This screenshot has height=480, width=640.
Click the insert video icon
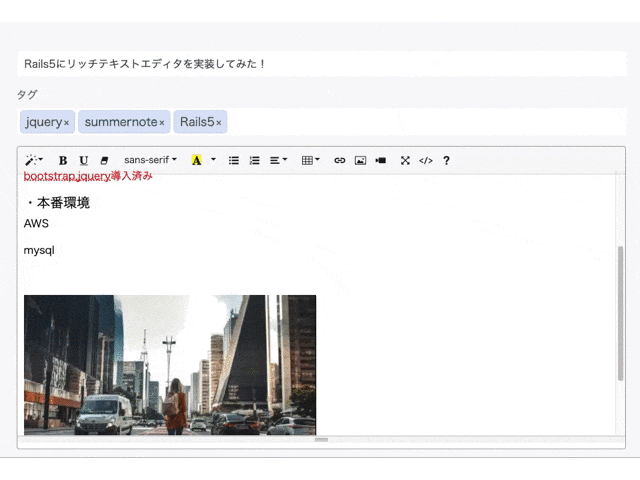tap(381, 160)
